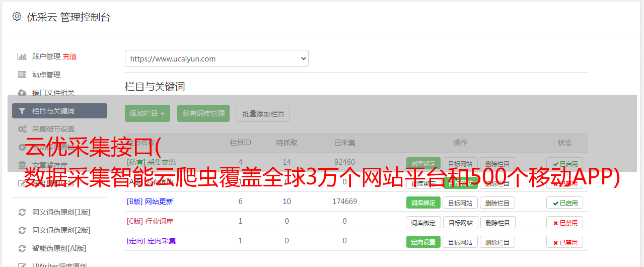Screen dimensions: 644x267
Task: Click the 栏目ID column header
Action: pos(240,143)
